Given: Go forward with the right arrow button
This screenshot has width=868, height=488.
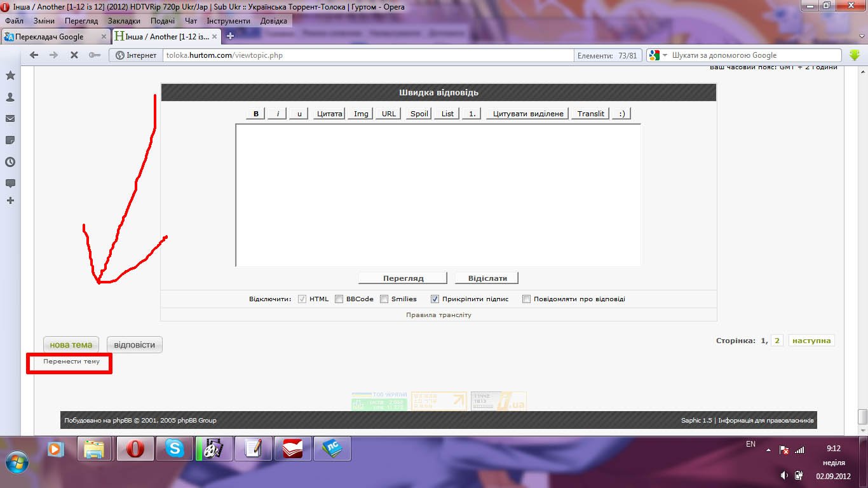Looking at the screenshot, I should tap(54, 55).
